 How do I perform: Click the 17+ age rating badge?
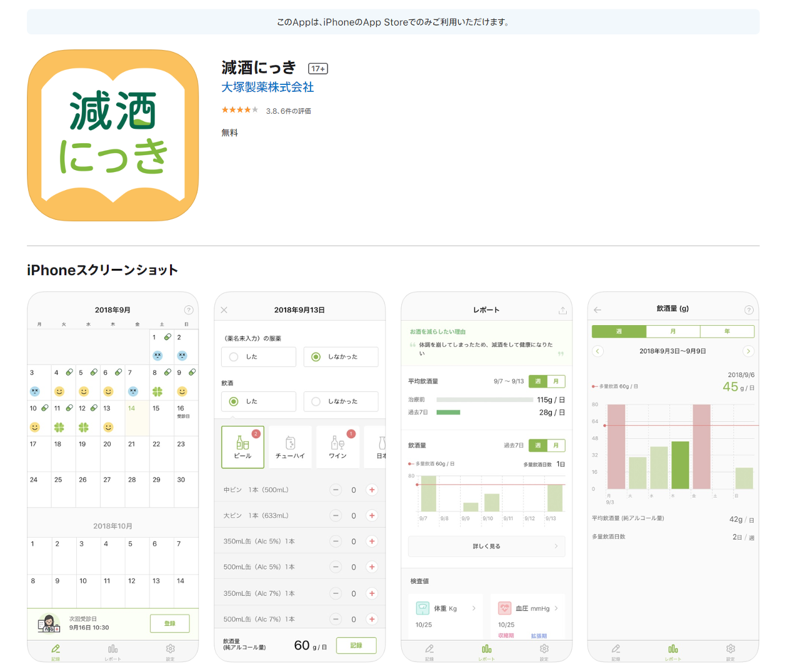click(x=318, y=69)
